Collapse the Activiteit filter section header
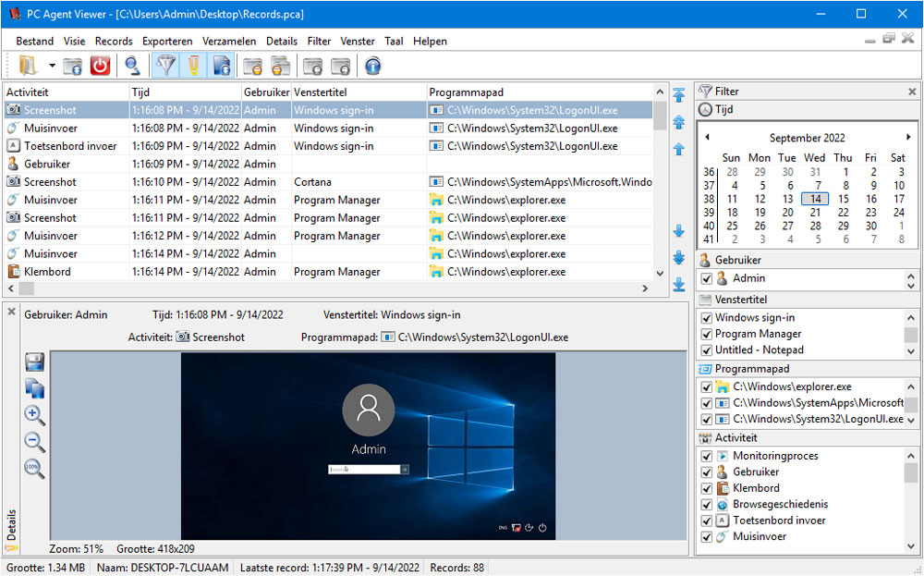Viewport: 924px width, 576px height. click(808, 438)
